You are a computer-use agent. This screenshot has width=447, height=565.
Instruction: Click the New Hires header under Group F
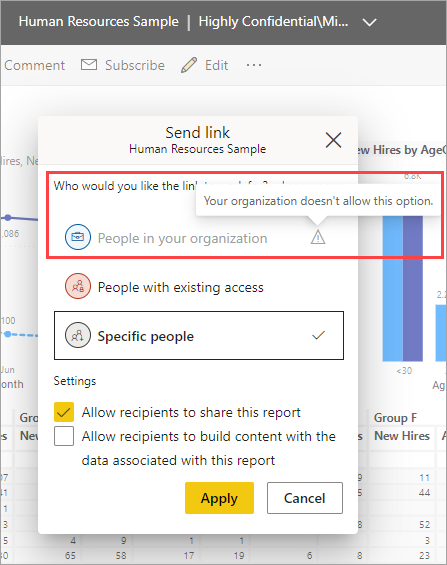point(402,436)
